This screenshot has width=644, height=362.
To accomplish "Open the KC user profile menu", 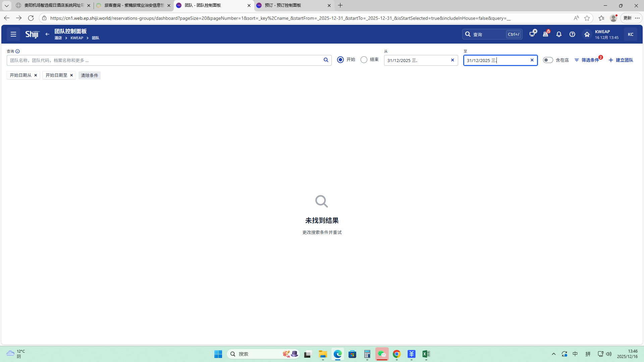I will point(630,34).
